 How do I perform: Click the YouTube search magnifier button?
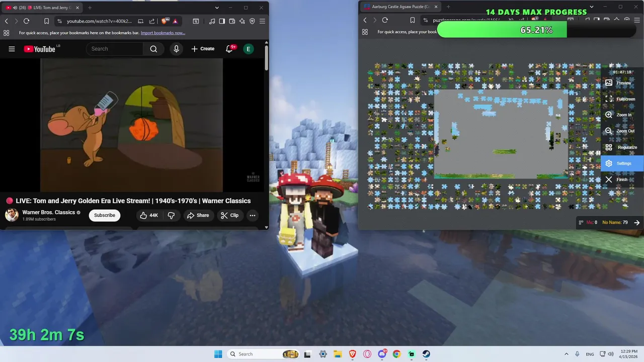pos(153,49)
